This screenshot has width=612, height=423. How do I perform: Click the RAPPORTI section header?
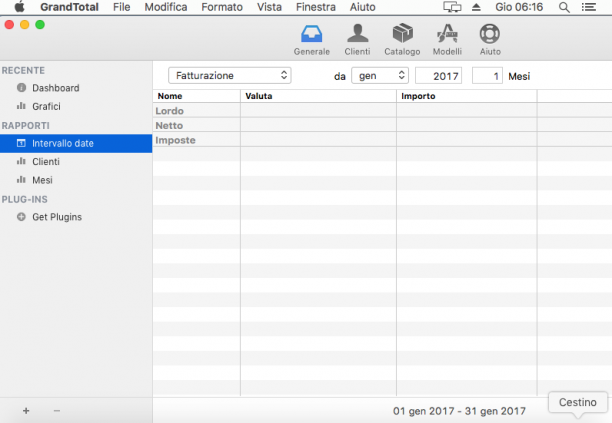25,126
